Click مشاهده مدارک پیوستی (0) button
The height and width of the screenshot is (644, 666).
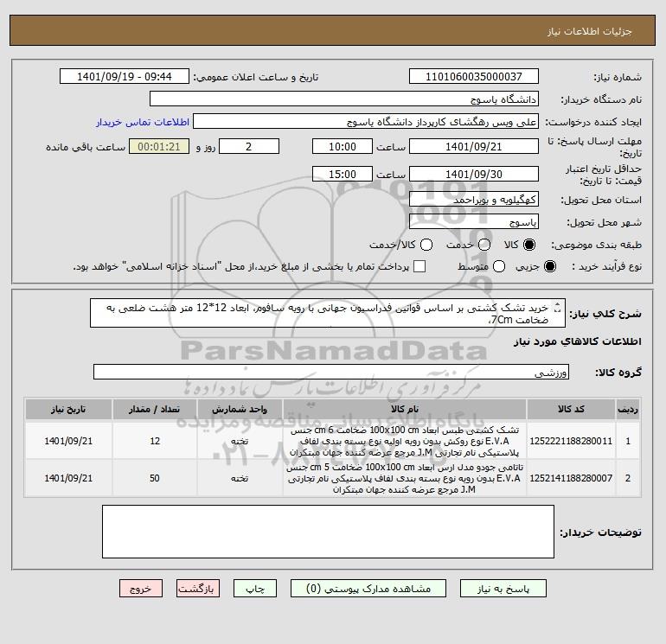(x=368, y=589)
